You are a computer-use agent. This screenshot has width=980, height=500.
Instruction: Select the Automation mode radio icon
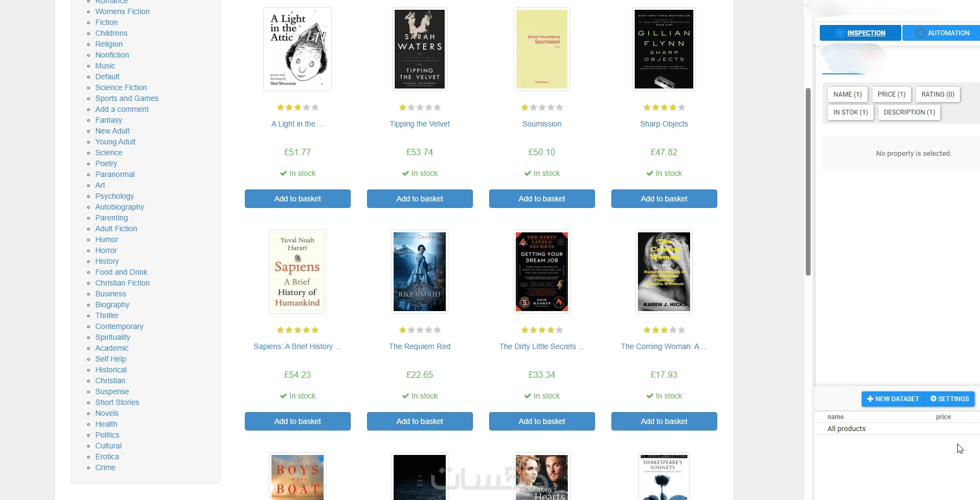[920, 33]
